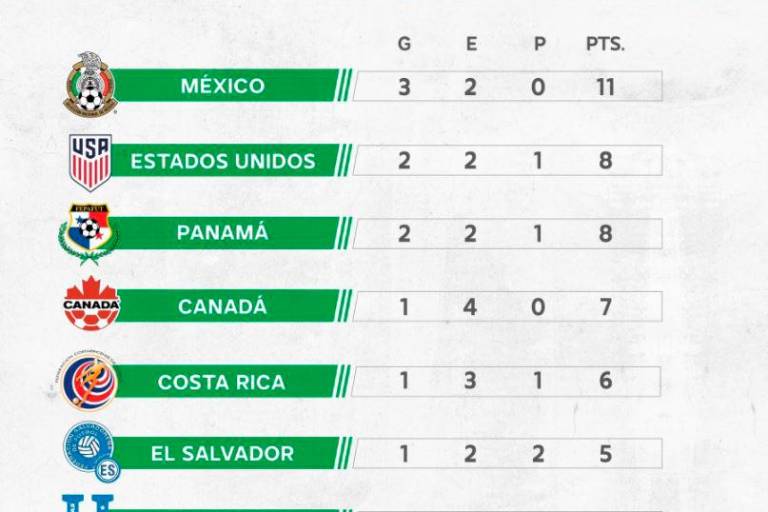
Task: Select the COSTA RICA team banner
Action: click(224, 382)
